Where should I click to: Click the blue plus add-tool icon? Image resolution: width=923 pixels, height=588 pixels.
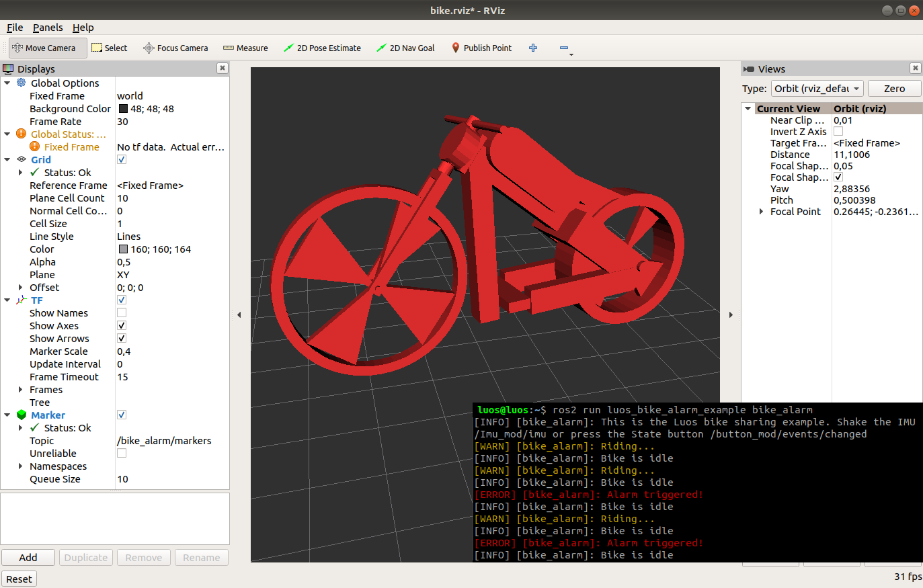533,48
